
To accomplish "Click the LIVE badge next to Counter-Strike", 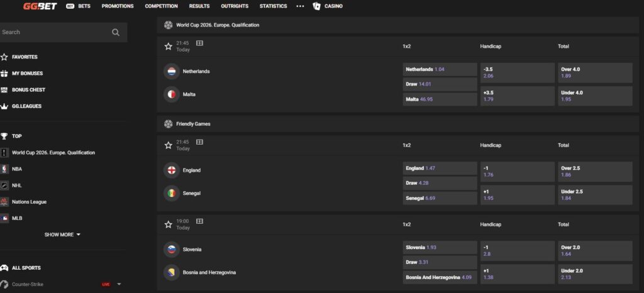I will click(106, 284).
